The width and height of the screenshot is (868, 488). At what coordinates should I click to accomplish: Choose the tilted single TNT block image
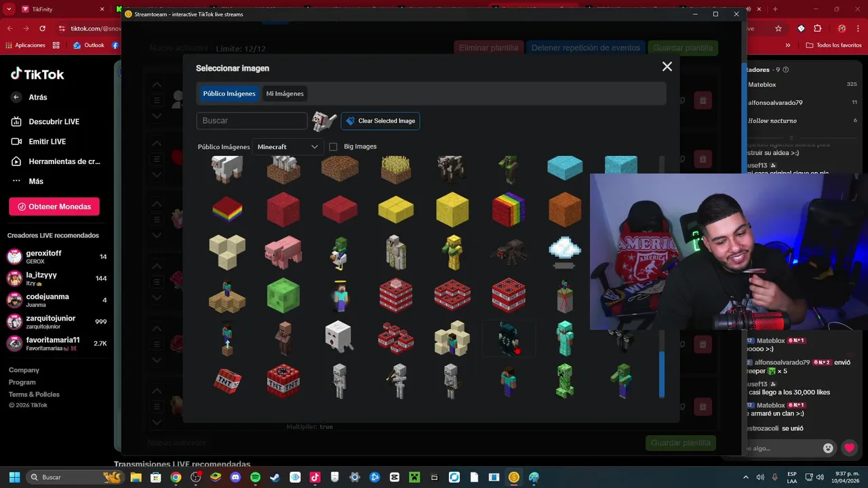click(x=227, y=381)
